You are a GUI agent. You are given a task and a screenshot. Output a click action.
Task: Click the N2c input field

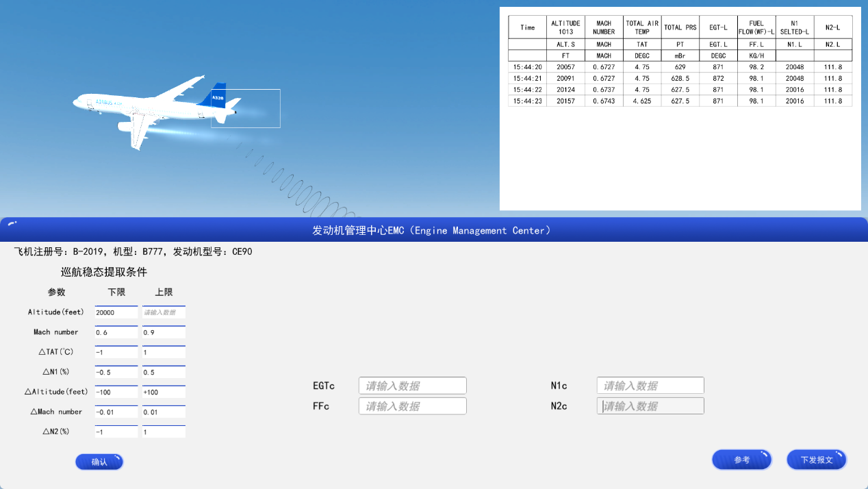coord(650,406)
